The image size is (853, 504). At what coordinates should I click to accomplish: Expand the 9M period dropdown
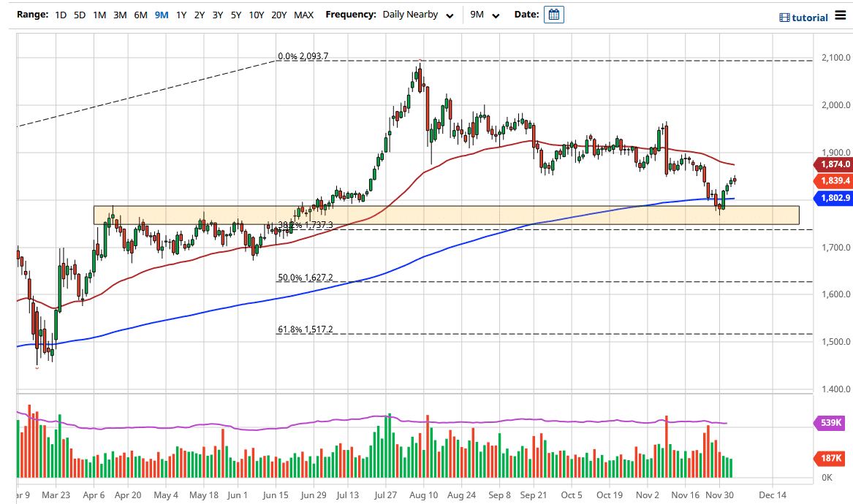485,15
